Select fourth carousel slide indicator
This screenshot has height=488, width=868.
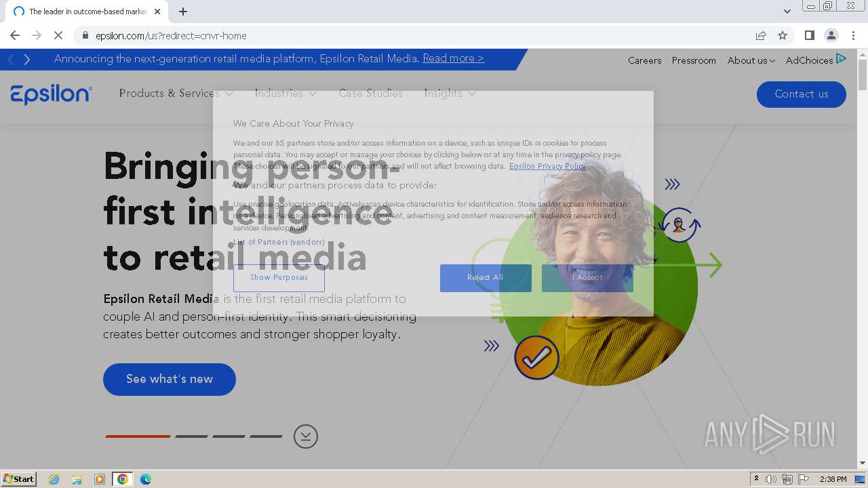266,436
